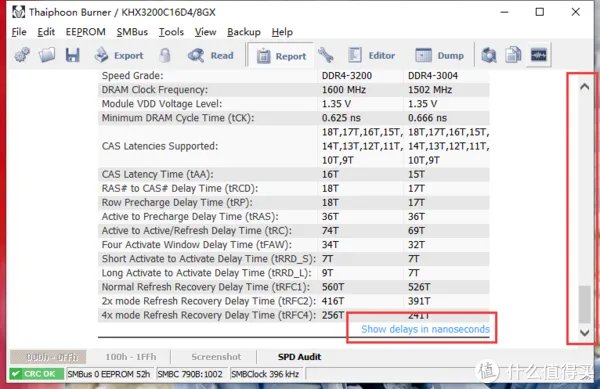Read the SPD using the Read button
600x389 pixels.
(210, 55)
